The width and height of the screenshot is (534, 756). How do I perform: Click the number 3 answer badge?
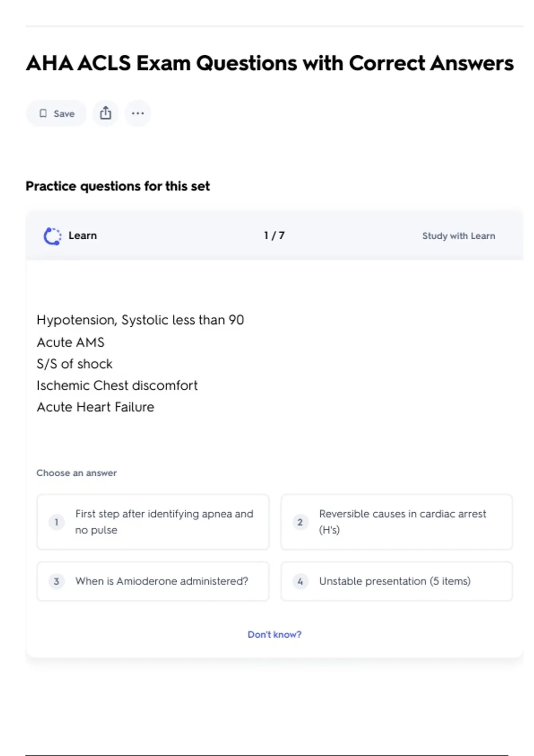click(x=57, y=581)
